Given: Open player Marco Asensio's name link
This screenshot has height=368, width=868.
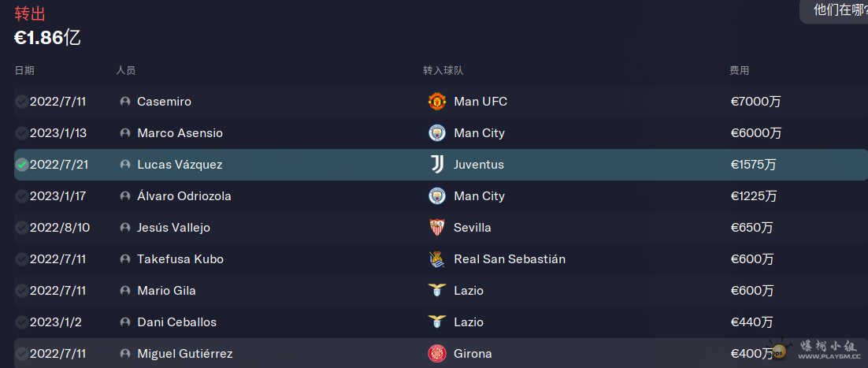Looking at the screenshot, I should (180, 133).
